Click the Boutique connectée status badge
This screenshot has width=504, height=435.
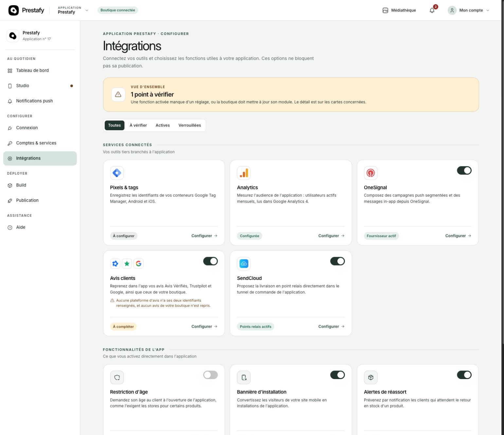pos(118,10)
